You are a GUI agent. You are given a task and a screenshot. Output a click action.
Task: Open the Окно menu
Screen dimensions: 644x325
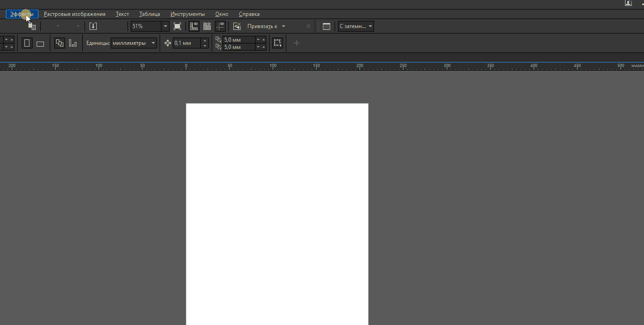222,14
